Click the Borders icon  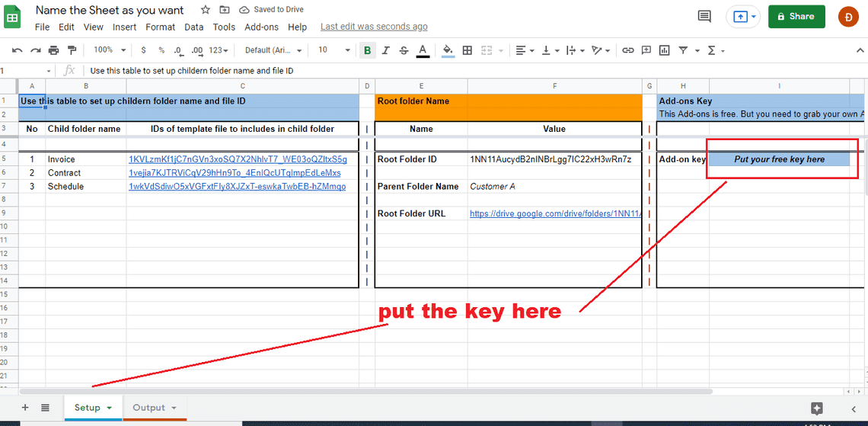pos(467,50)
